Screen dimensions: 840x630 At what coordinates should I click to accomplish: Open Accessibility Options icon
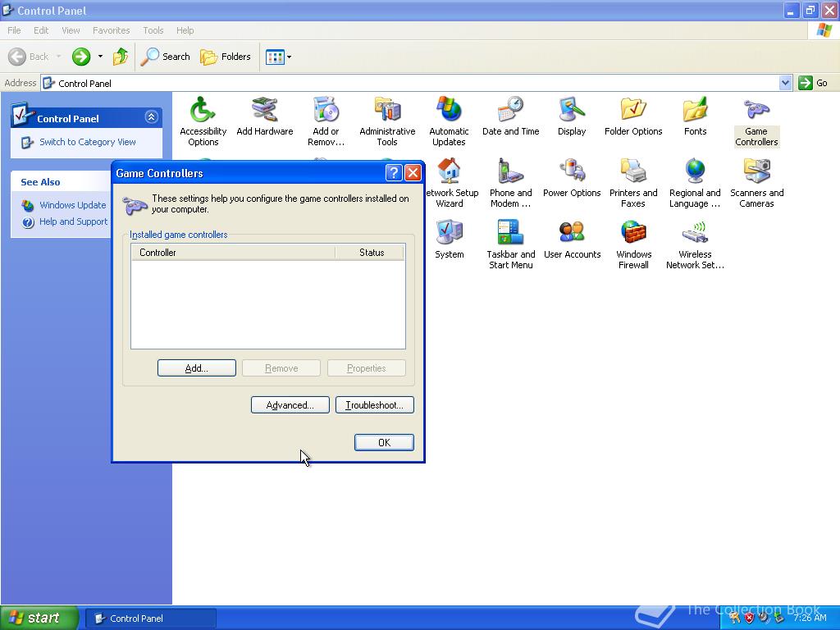click(203, 121)
